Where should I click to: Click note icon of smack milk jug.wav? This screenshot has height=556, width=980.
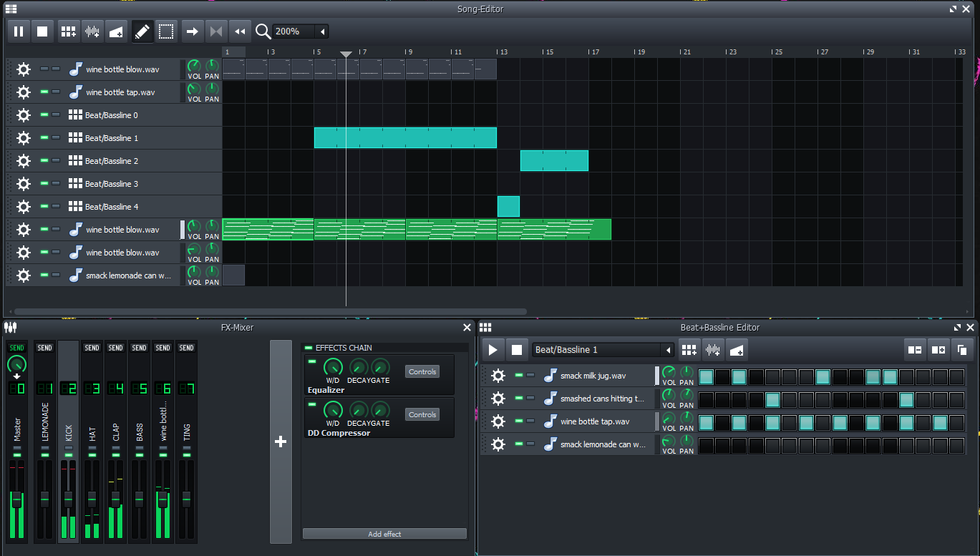(x=550, y=376)
